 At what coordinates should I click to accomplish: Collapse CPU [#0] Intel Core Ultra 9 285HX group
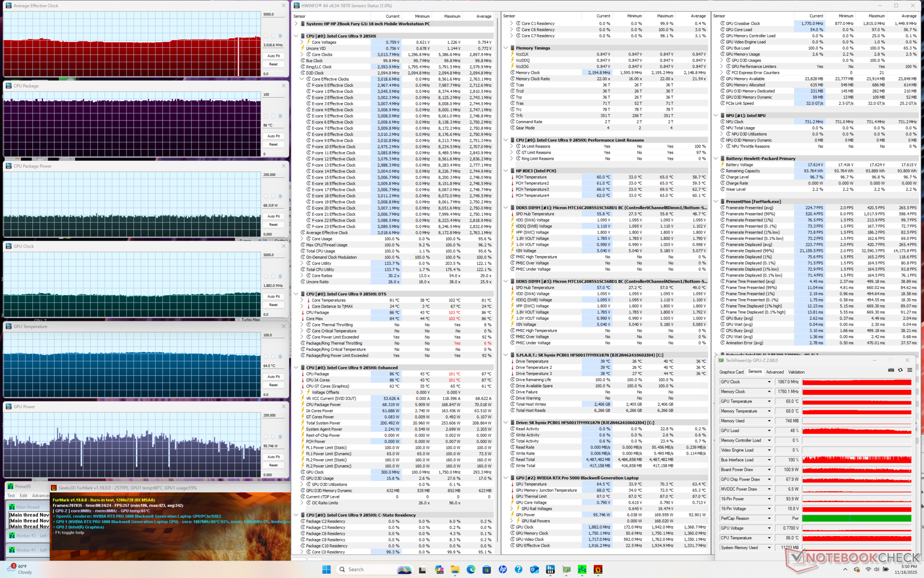[296, 36]
